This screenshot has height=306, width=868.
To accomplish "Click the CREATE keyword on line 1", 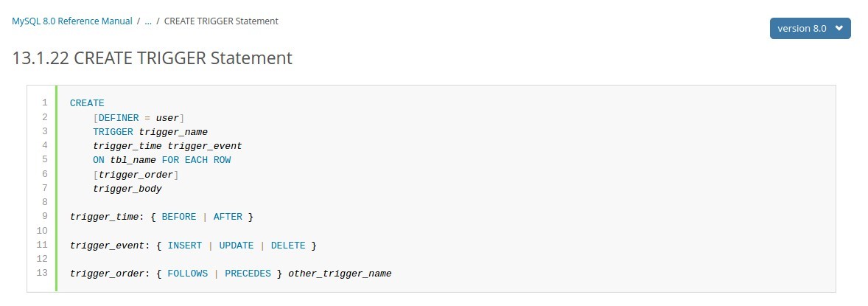I will click(87, 103).
